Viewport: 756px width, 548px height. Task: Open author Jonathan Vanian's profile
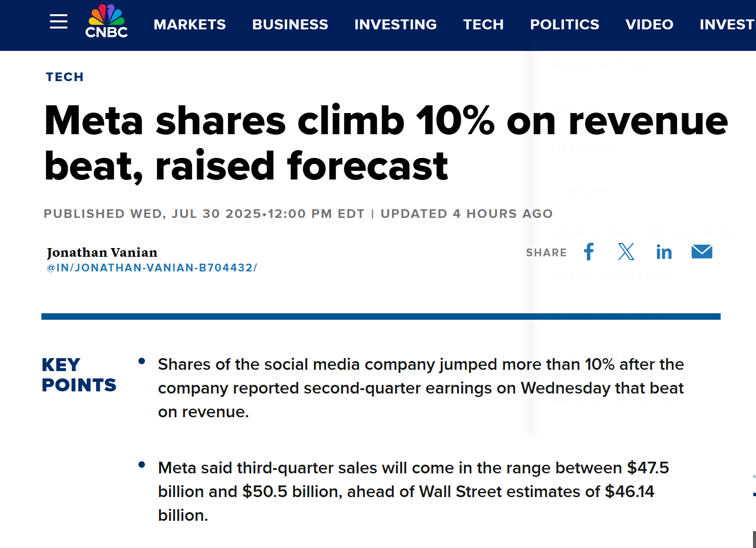(x=102, y=252)
